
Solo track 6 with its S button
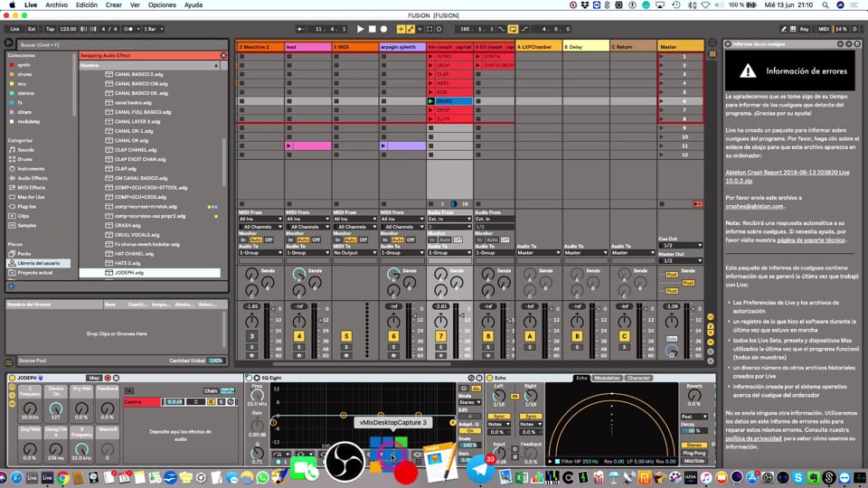pos(393,347)
